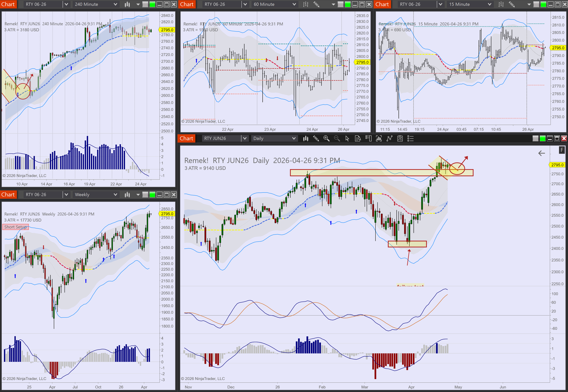Expand 240 Minute interval dropdown

coord(115,4)
